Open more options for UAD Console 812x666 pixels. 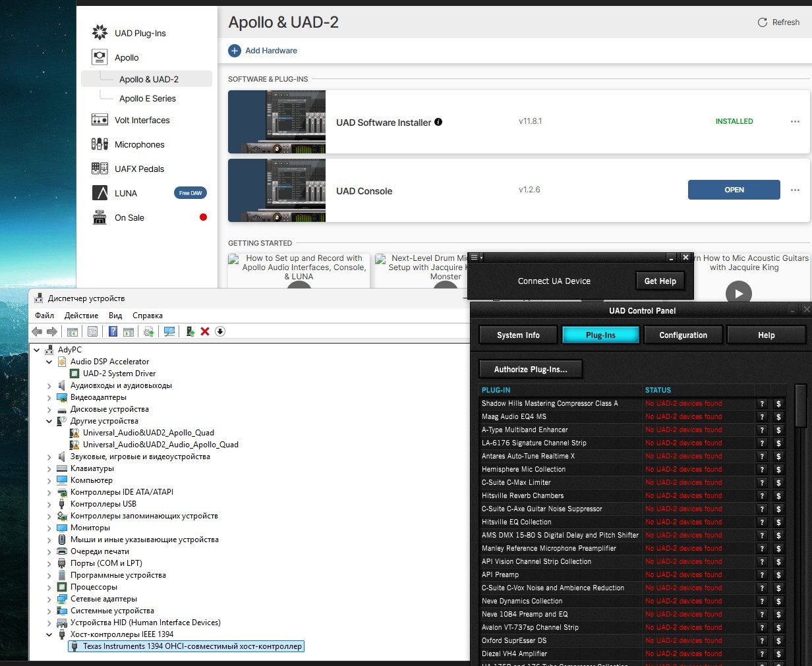pos(795,190)
